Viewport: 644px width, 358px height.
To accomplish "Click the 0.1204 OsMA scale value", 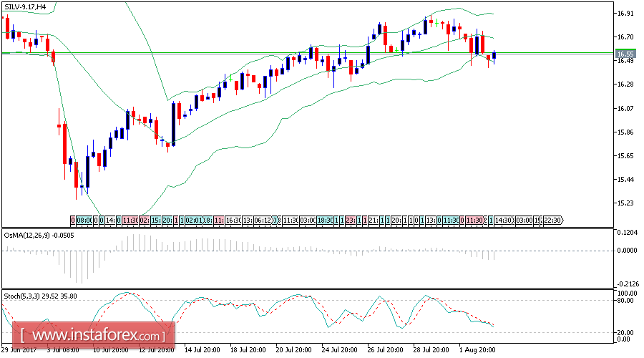I will click(627, 232).
